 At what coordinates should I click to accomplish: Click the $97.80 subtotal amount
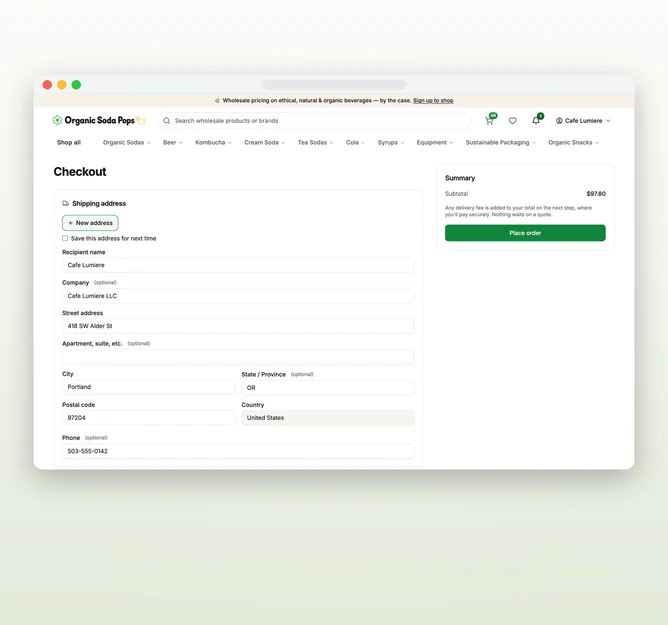(x=596, y=194)
